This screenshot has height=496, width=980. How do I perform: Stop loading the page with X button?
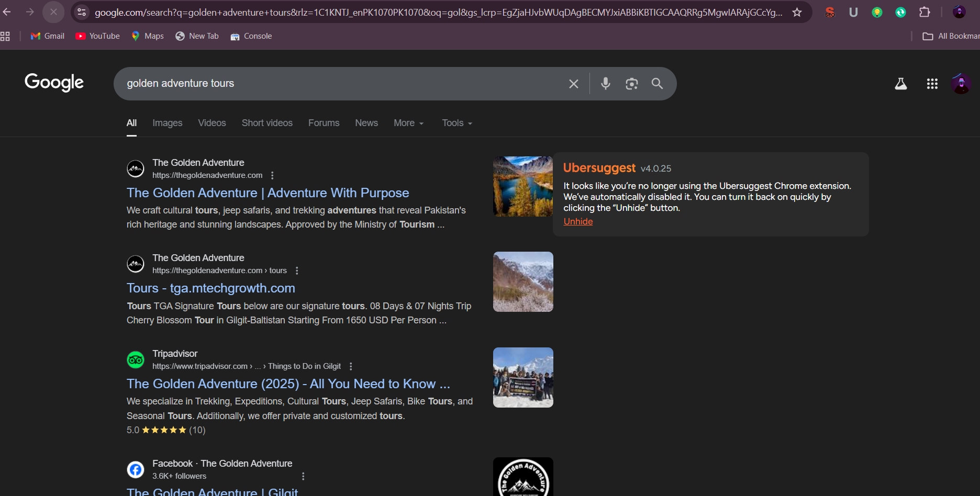[53, 12]
